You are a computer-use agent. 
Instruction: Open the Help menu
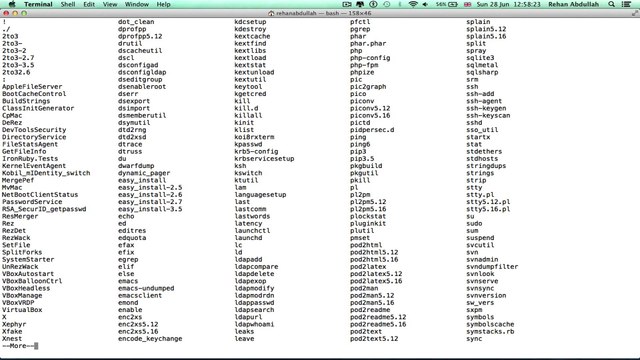(163, 4)
